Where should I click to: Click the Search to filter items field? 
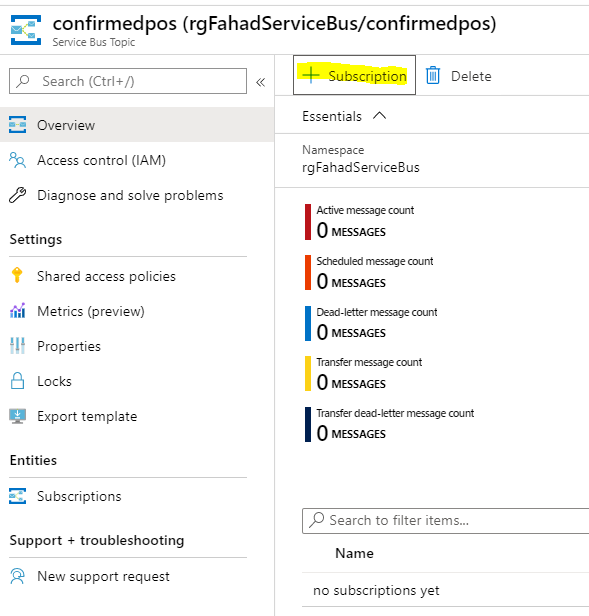(x=445, y=521)
